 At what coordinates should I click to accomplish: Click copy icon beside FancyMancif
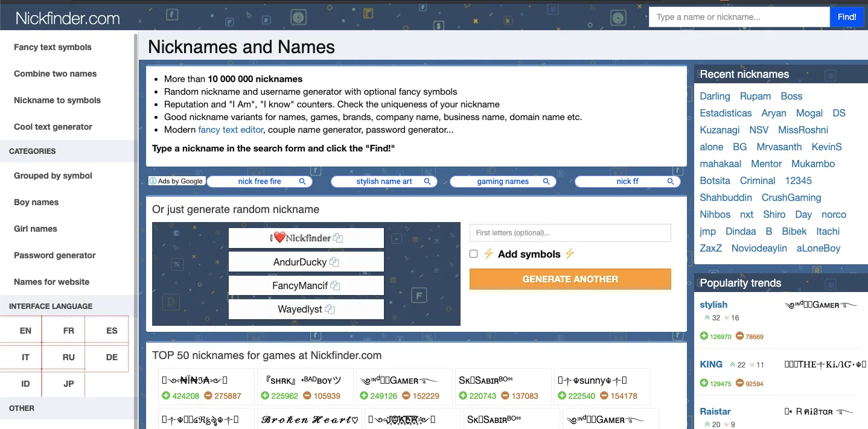pyautogui.click(x=336, y=285)
